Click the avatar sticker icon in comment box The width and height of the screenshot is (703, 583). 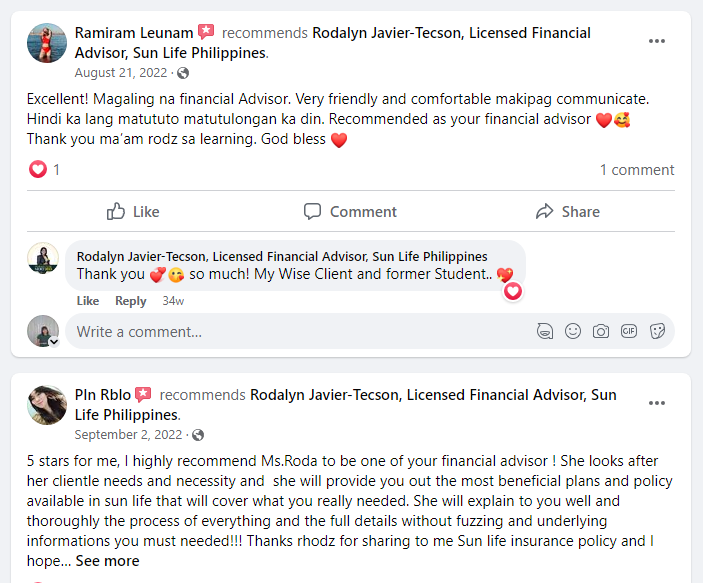point(545,331)
